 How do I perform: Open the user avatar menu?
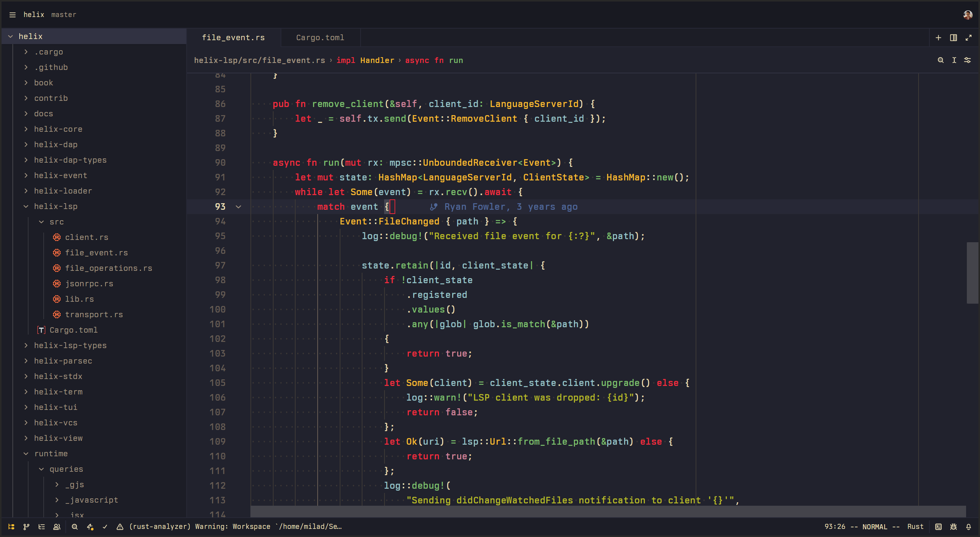pyautogui.click(x=968, y=15)
